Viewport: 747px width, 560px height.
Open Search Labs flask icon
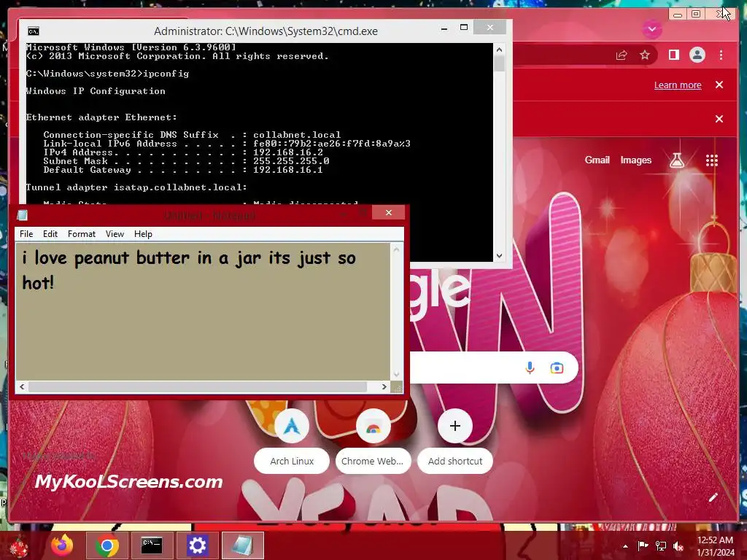[x=676, y=160]
